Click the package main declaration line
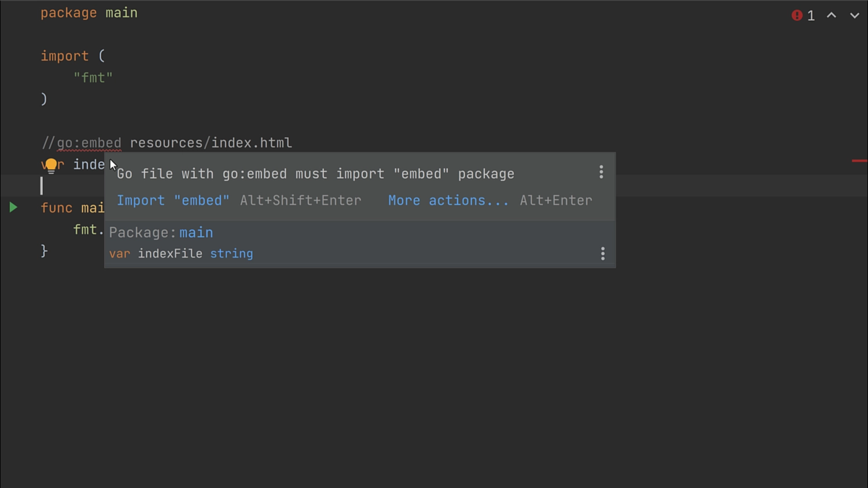Image resolution: width=868 pixels, height=488 pixels. (89, 13)
